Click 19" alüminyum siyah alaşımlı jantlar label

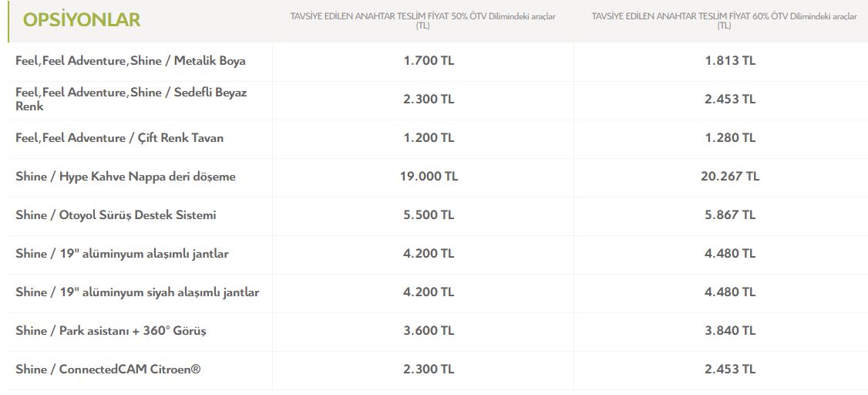tap(137, 292)
